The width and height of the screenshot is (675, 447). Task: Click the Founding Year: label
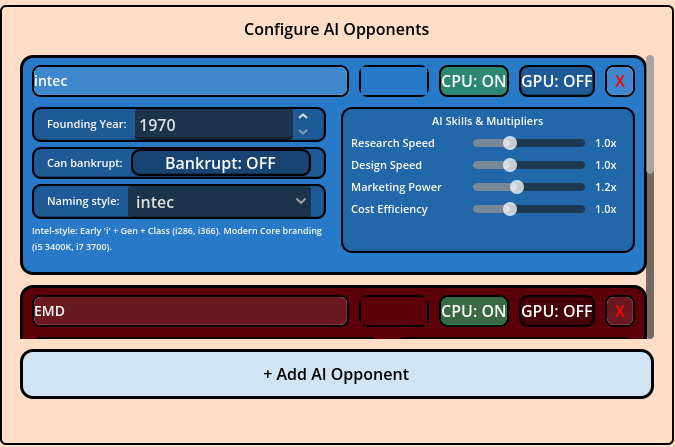coord(87,124)
